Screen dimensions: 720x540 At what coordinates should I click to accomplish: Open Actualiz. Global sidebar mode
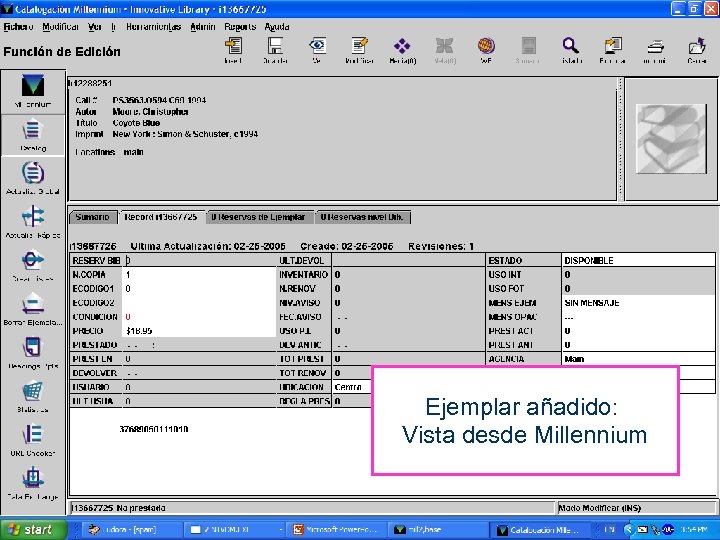pyautogui.click(x=33, y=178)
